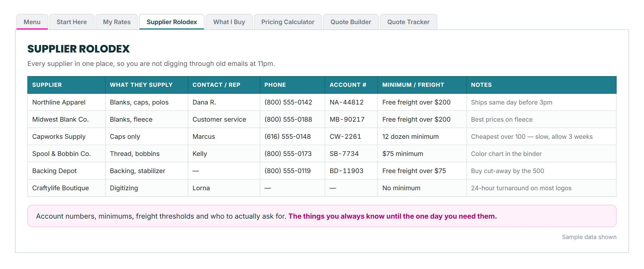644x269 pixels.
Task: Click the Blanks, fleece cell
Action: pos(147,119)
